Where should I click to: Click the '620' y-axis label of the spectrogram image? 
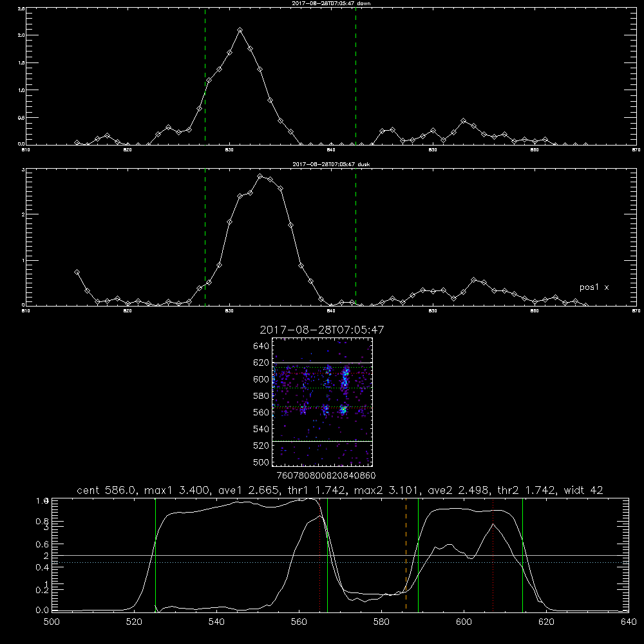(x=261, y=363)
